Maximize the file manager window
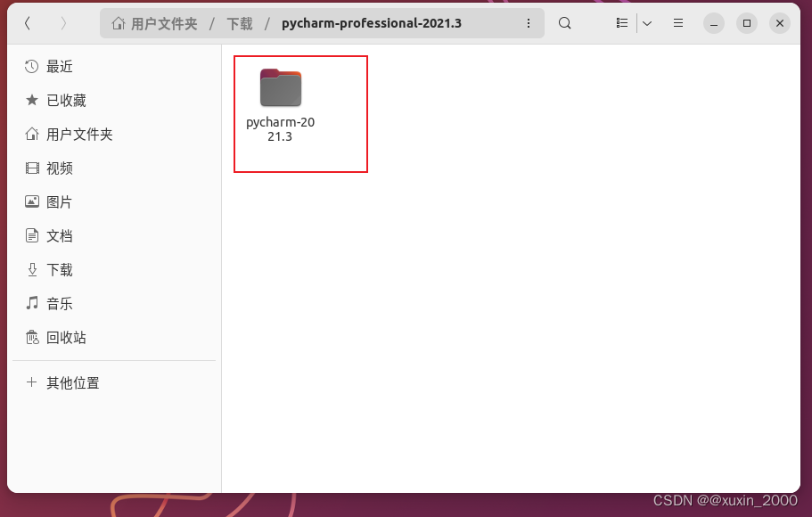Screen dimensions: 812x517 click(x=747, y=23)
